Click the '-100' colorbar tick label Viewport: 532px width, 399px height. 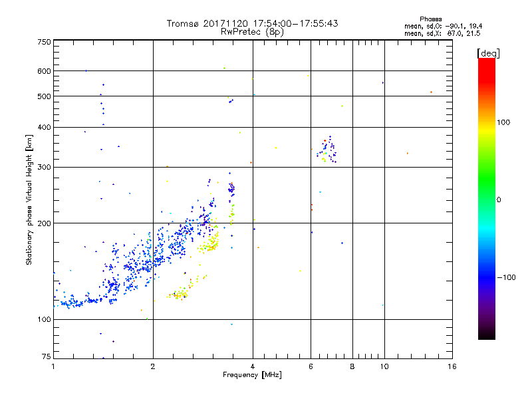pyautogui.click(x=506, y=277)
